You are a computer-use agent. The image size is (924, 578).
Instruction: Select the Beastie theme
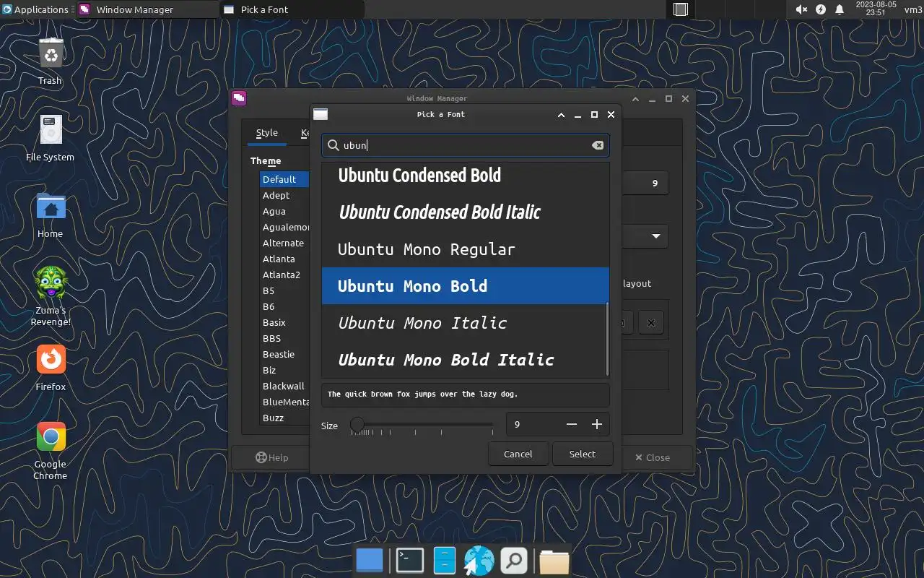[x=284, y=354]
